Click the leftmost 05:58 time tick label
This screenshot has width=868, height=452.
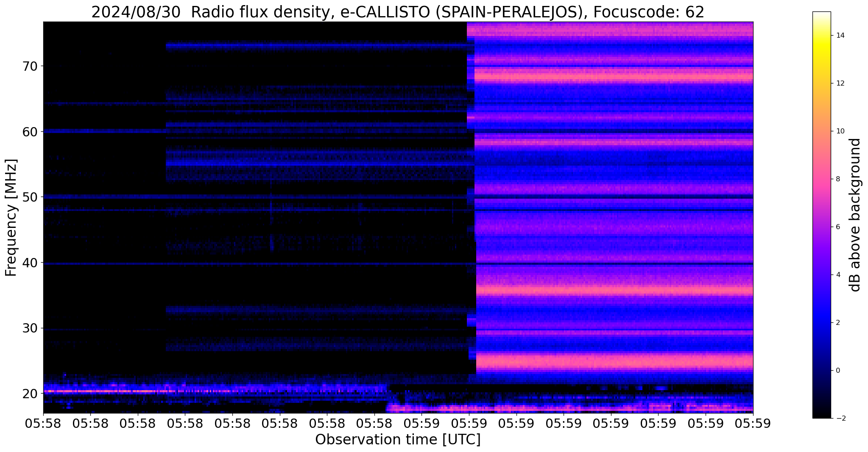(43, 423)
